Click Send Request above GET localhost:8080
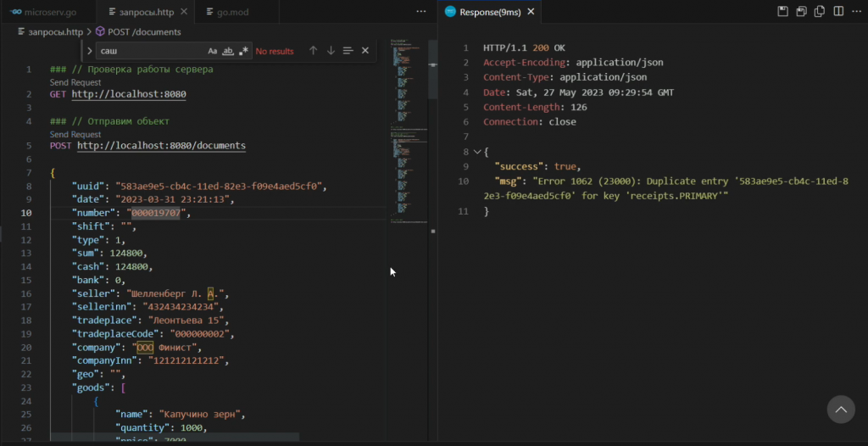Image resolution: width=868 pixels, height=446 pixels. point(75,82)
